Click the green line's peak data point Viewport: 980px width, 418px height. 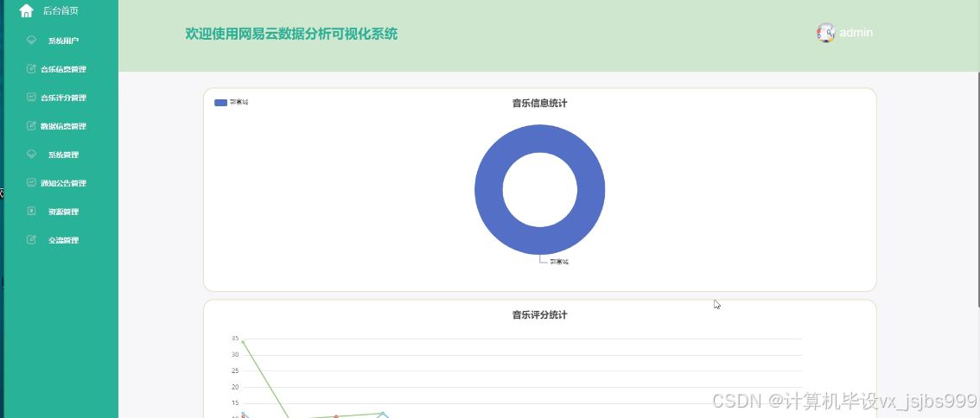[243, 342]
